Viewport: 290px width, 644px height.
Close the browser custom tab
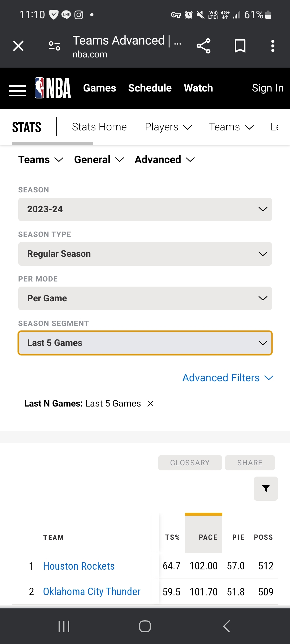coord(18,46)
